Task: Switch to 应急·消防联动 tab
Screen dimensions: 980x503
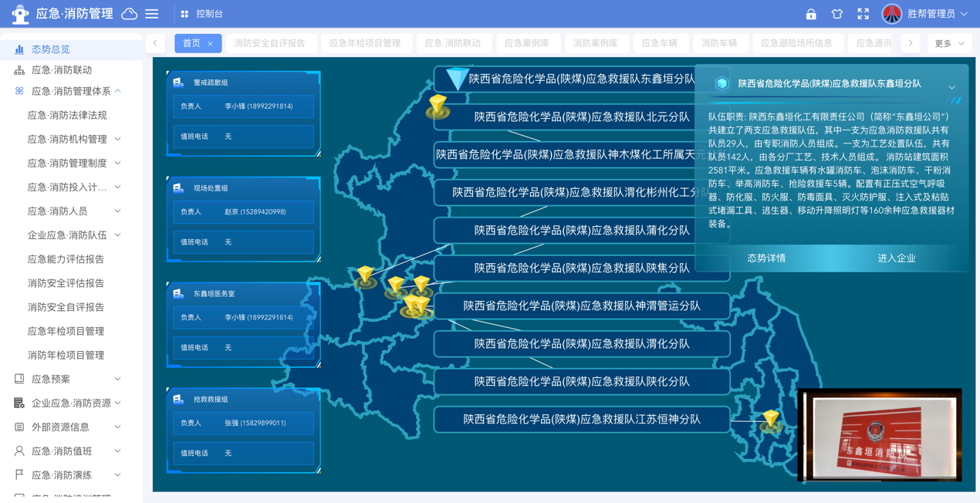Action: pos(452,44)
